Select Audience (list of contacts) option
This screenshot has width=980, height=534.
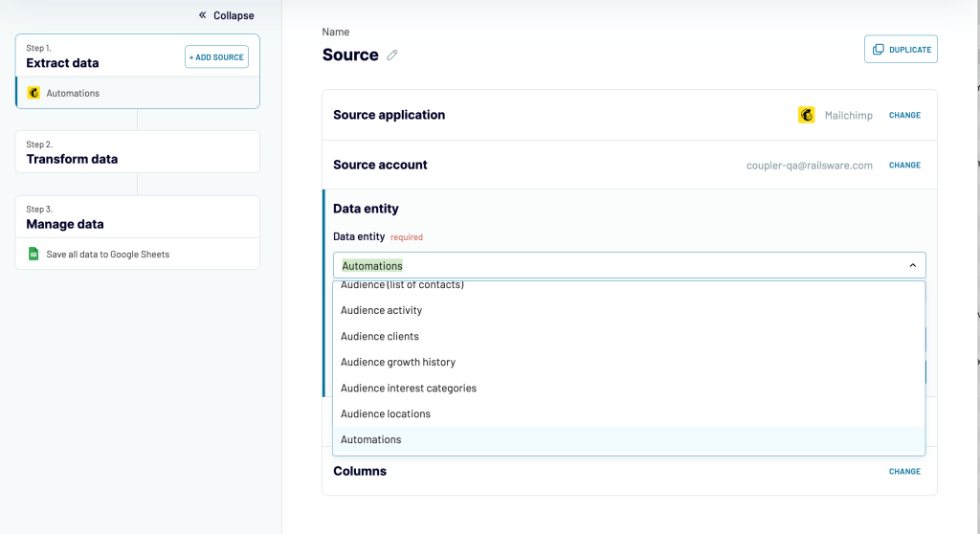pos(629,285)
